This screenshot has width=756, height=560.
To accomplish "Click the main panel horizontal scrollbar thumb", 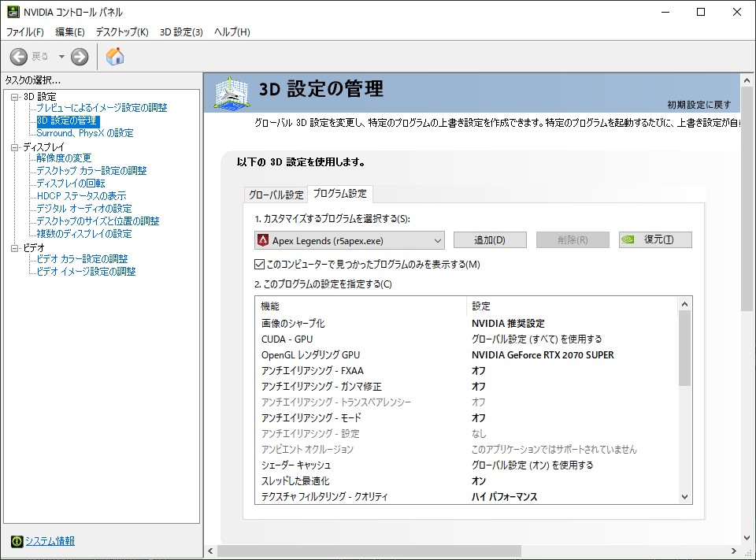I will [x=369, y=551].
